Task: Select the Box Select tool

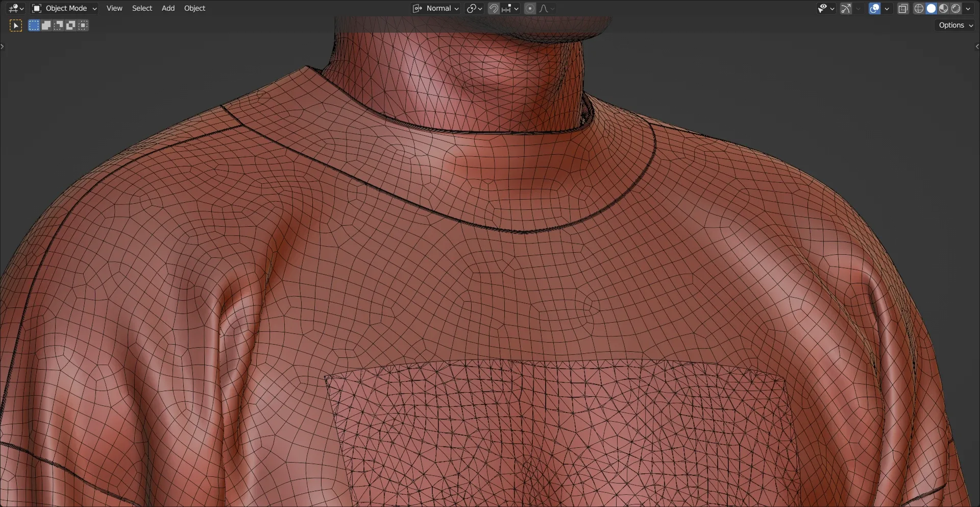Action: click(34, 25)
